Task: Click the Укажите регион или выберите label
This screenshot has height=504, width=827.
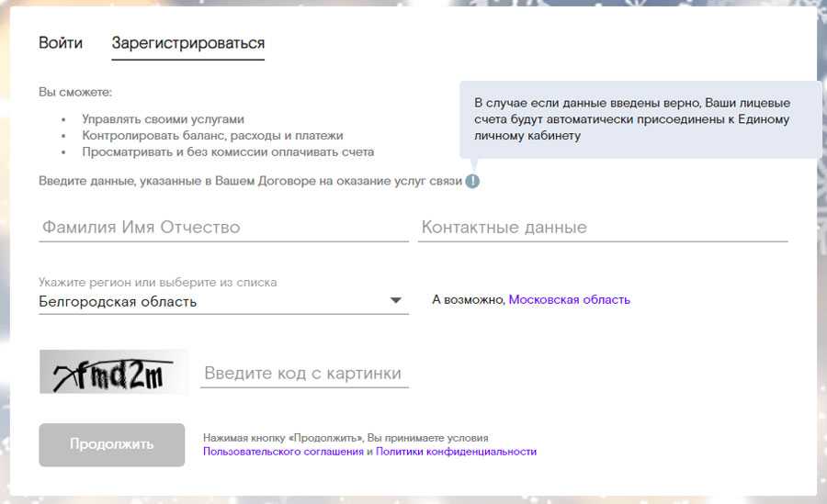Action: pos(157,283)
